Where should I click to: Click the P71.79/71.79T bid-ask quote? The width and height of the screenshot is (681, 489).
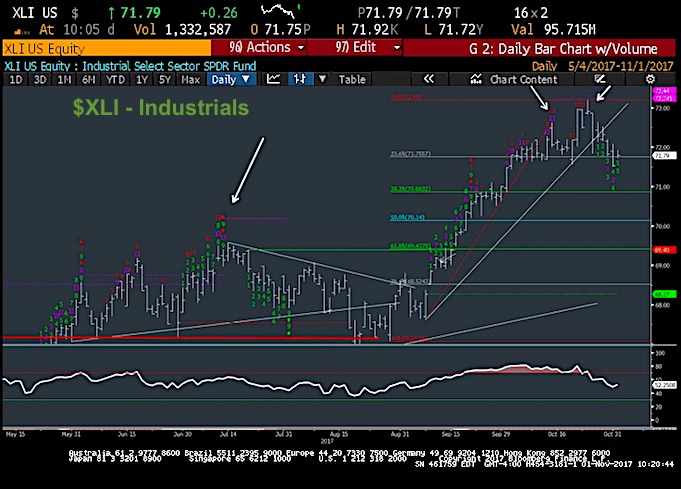point(409,13)
